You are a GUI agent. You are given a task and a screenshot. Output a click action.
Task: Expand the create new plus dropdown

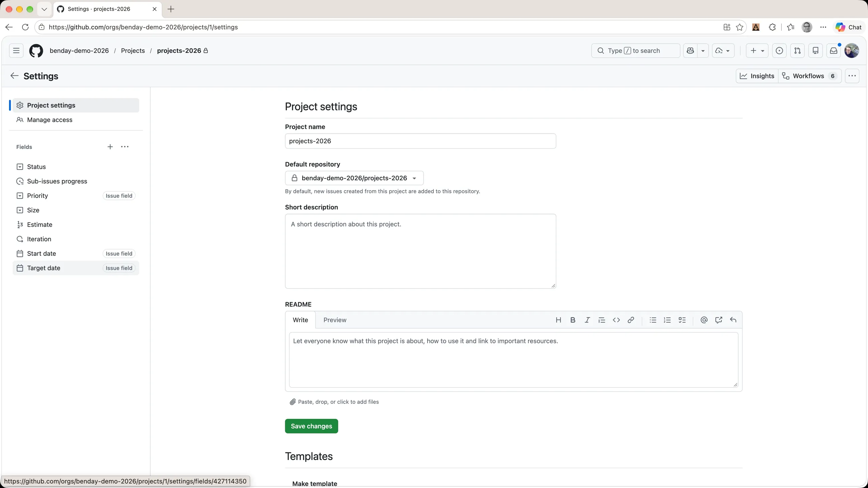[x=757, y=50]
